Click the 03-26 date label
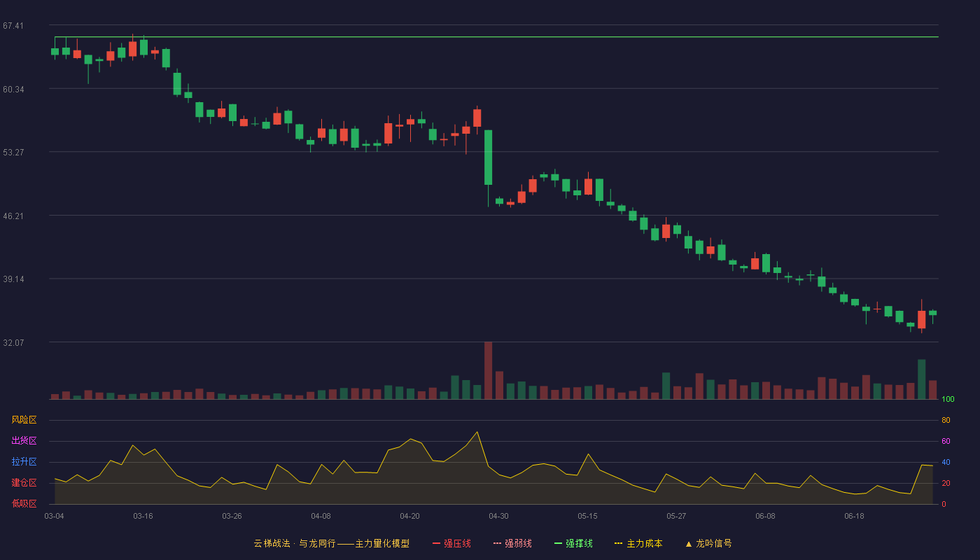Screen dimensions: 980x560 [232, 516]
